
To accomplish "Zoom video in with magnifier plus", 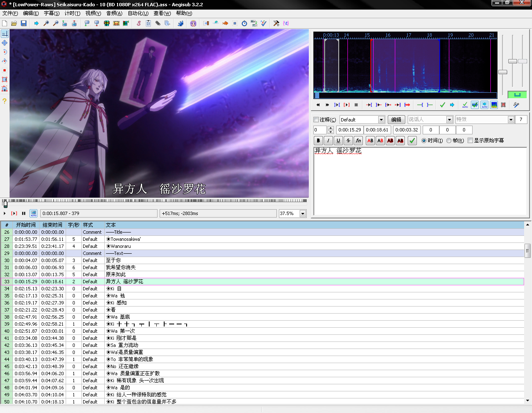I will [x=46, y=23].
